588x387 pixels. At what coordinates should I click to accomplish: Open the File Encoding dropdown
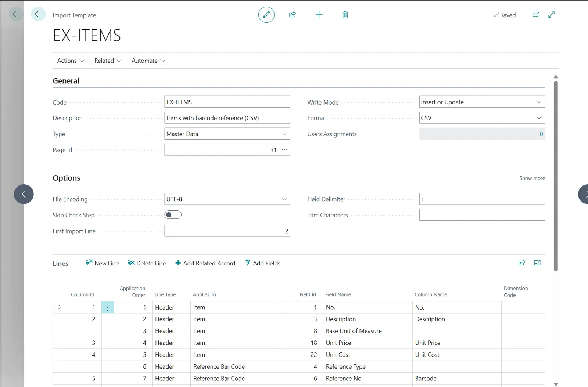284,199
